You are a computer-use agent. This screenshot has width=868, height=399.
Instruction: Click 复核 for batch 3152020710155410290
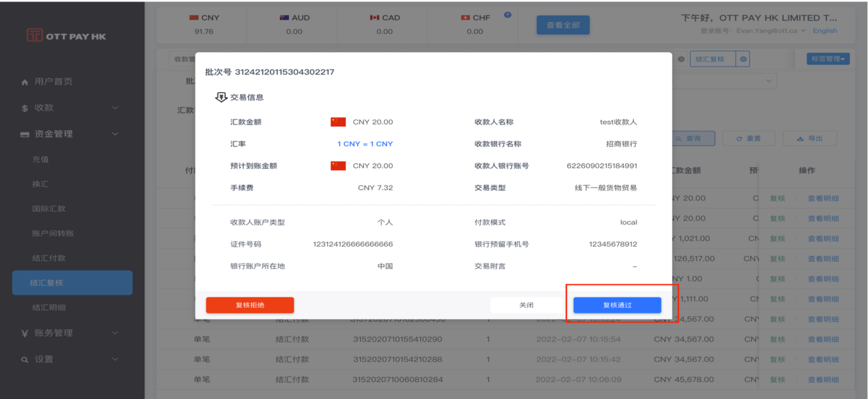point(777,339)
